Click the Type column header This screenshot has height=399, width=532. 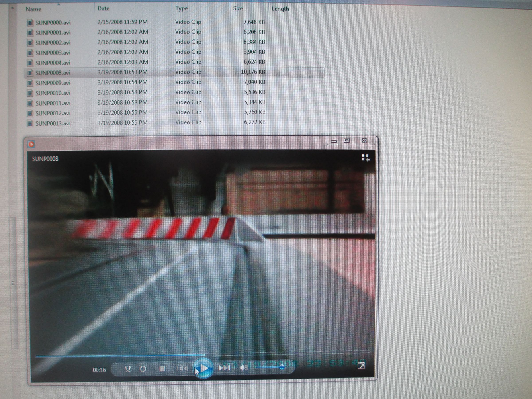tap(182, 8)
